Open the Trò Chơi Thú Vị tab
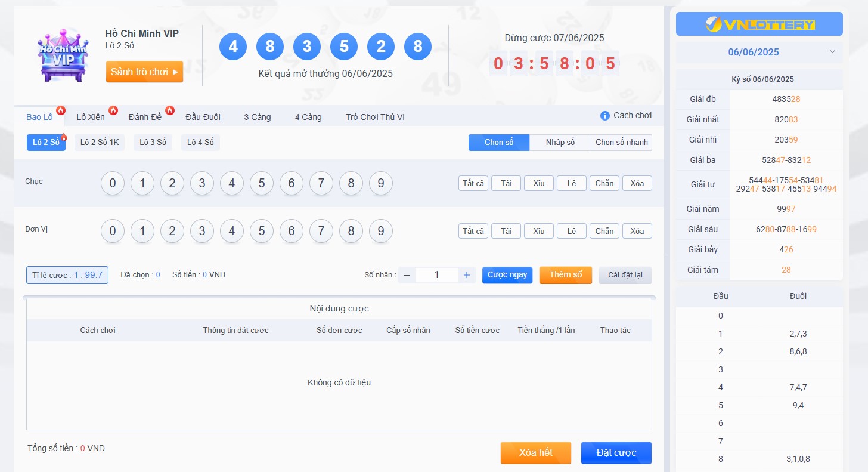Viewport: 868px width, 472px height. (x=375, y=117)
